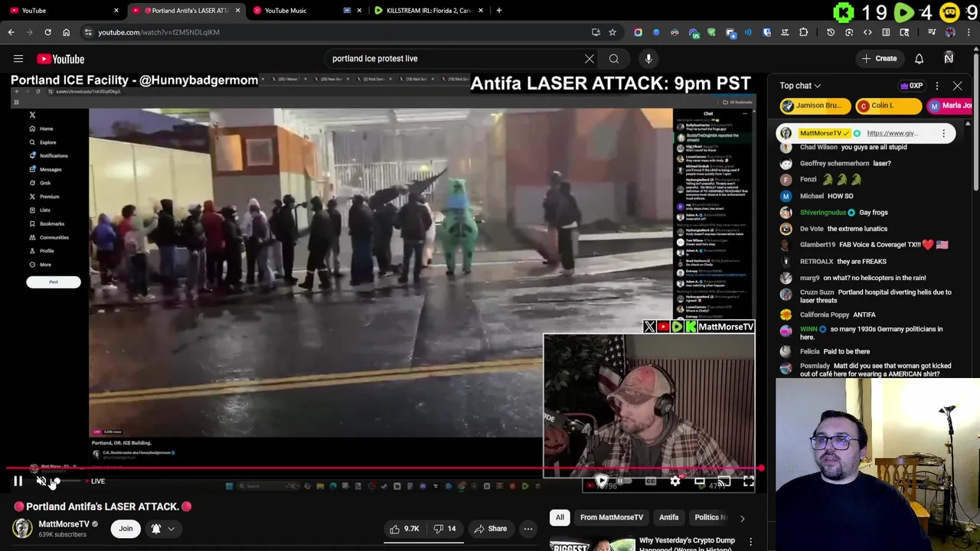Select the From MattMorseTV chip
The image size is (980, 551).
(612, 517)
